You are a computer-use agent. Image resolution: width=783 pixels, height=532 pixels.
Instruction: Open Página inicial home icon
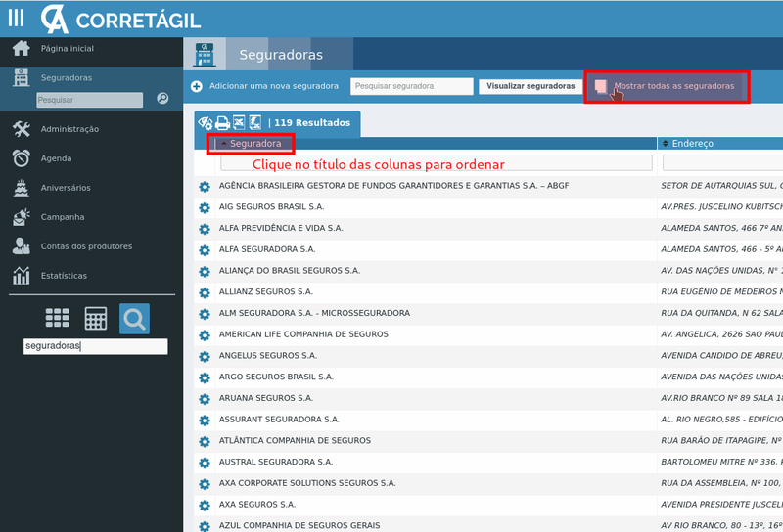21,49
